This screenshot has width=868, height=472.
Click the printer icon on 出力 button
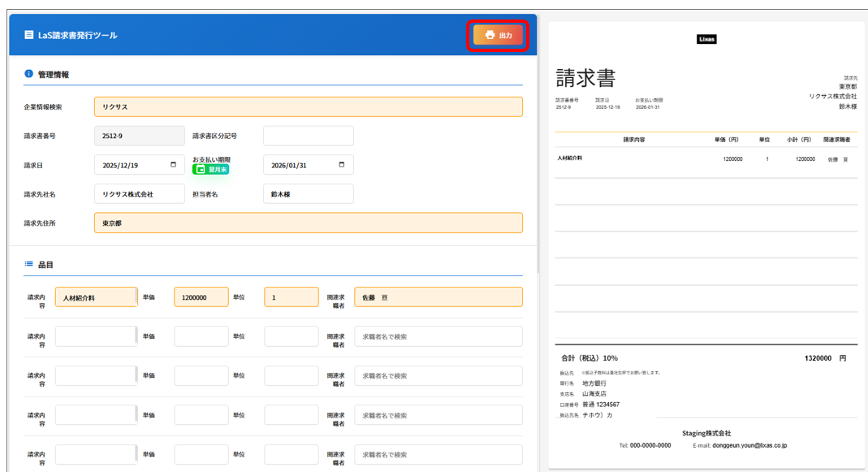(x=490, y=35)
